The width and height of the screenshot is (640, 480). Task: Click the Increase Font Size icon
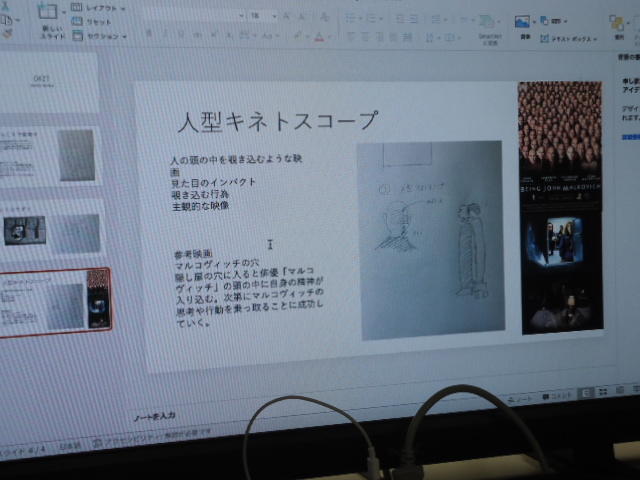287,16
